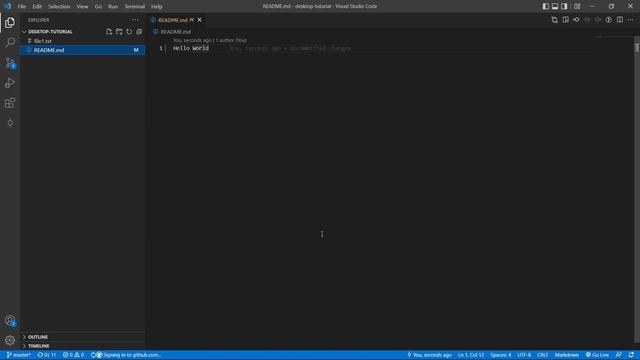The image size is (640, 360).
Task: Open the GitLens icon in activity bar
Action: [10, 122]
